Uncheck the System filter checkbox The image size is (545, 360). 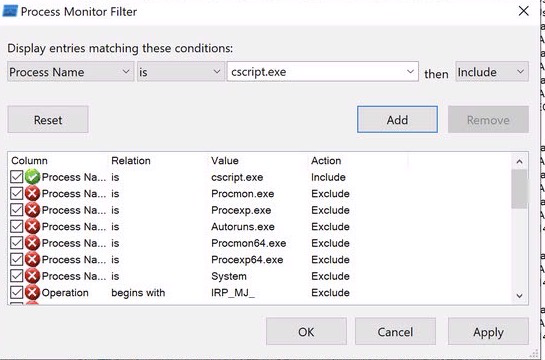click(16, 276)
